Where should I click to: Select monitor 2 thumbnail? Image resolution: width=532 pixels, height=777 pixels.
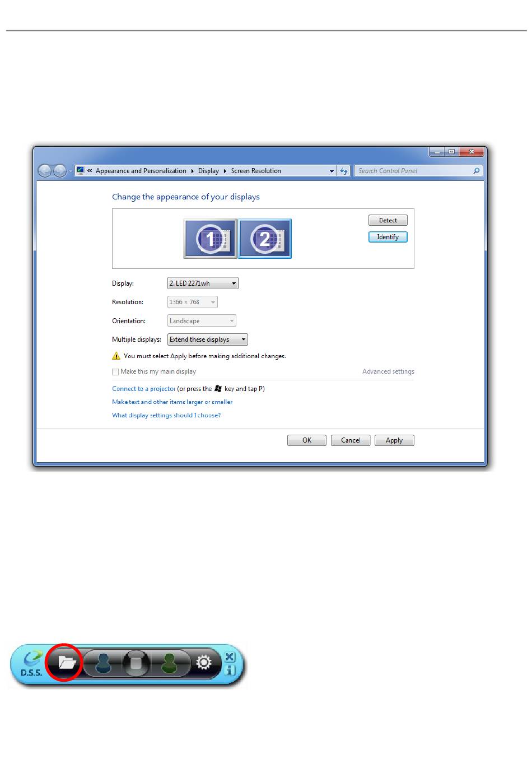coord(265,239)
